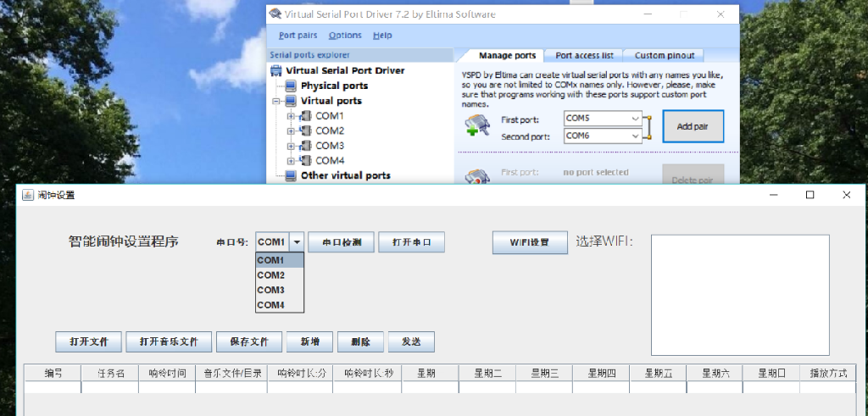Click the 星期四 column header
Image resolution: width=868 pixels, height=416 pixels.
point(601,374)
